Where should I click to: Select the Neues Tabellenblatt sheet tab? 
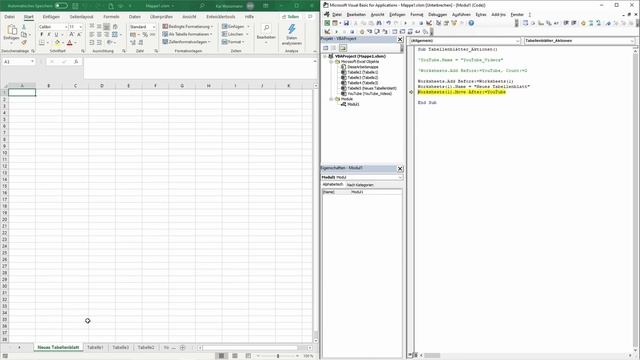[x=58, y=347]
